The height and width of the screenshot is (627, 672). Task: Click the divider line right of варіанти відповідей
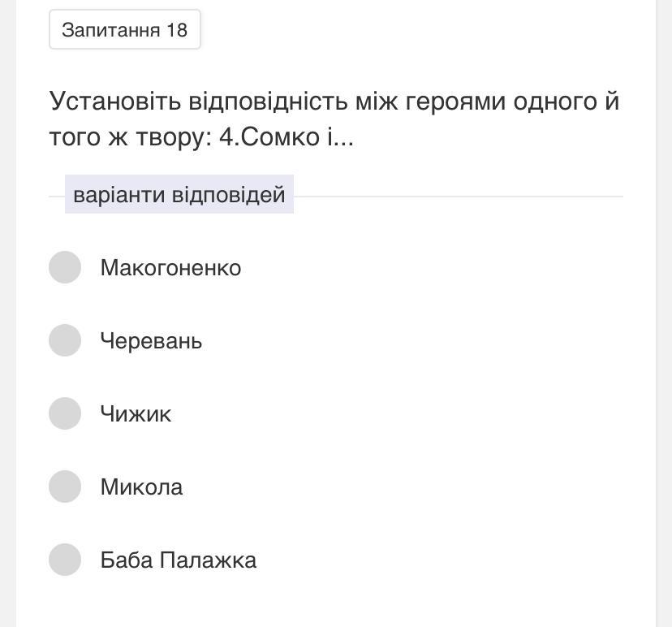(x=458, y=197)
